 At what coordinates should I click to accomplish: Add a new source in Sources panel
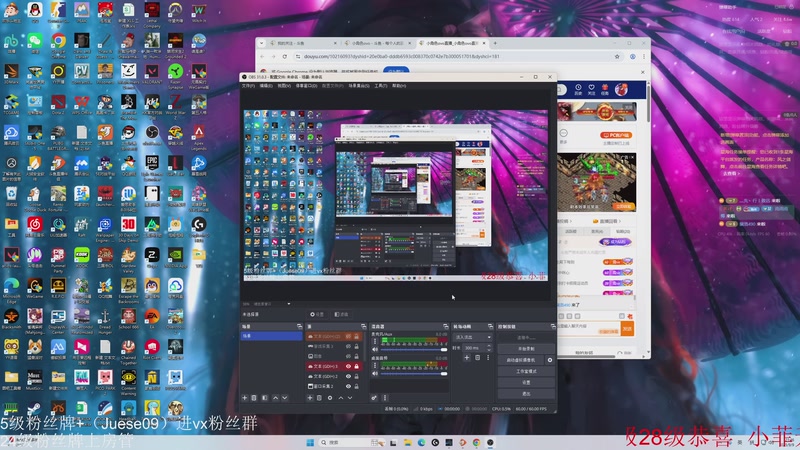(x=310, y=398)
